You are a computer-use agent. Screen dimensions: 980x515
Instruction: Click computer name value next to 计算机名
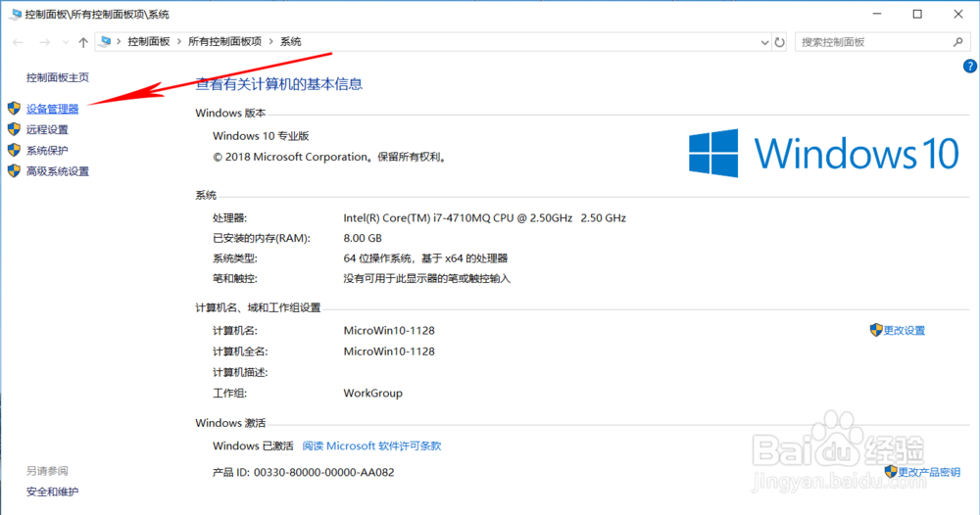[x=389, y=330]
